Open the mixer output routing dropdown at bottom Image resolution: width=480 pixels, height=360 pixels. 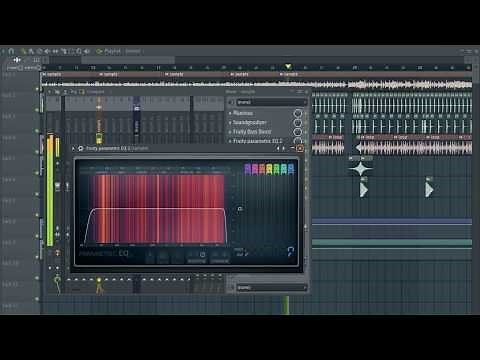pos(272,287)
